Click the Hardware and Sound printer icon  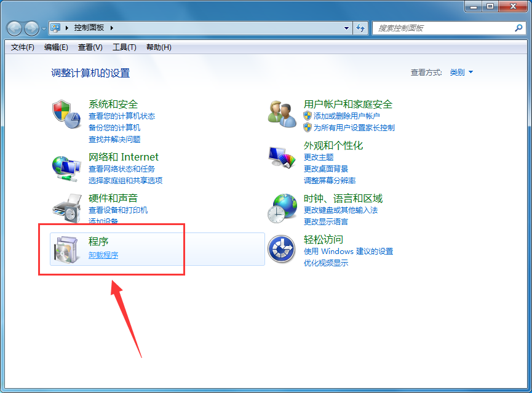[x=66, y=208]
